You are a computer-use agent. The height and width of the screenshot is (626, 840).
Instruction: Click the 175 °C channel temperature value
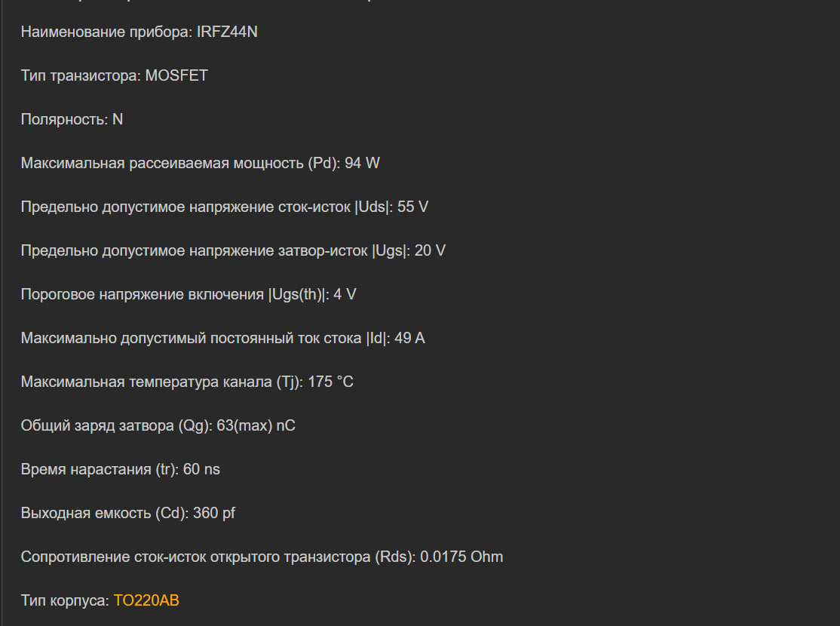(x=330, y=382)
